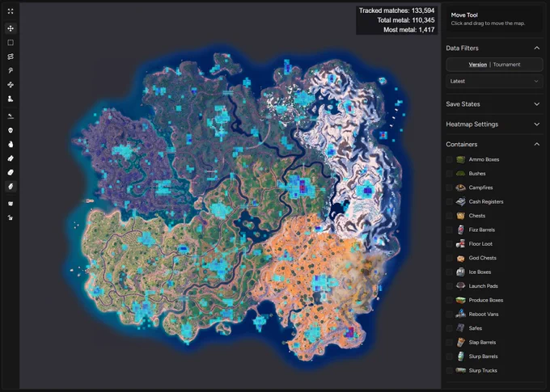The image size is (550, 392).
Task: Enable the Cash Registers checkbox
Action: click(449, 201)
